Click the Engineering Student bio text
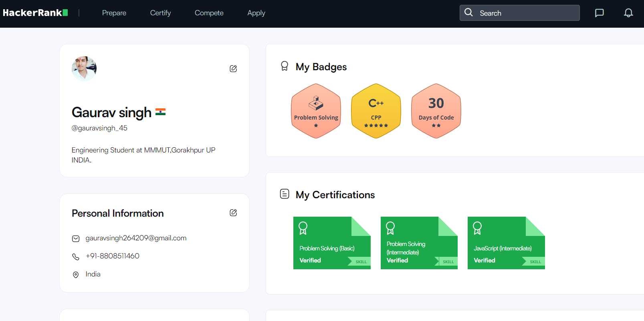644x321 pixels. 143,155
